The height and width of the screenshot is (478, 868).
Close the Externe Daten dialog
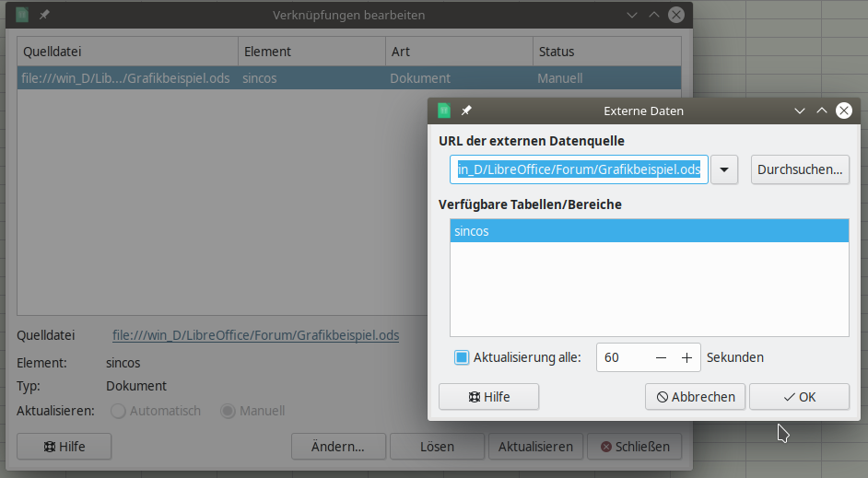coord(844,111)
